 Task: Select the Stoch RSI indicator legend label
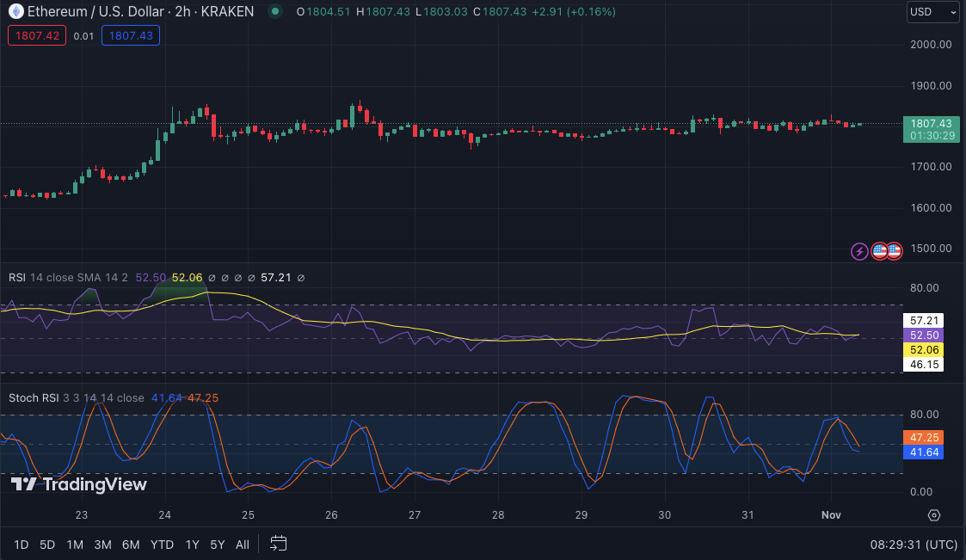(x=31, y=397)
